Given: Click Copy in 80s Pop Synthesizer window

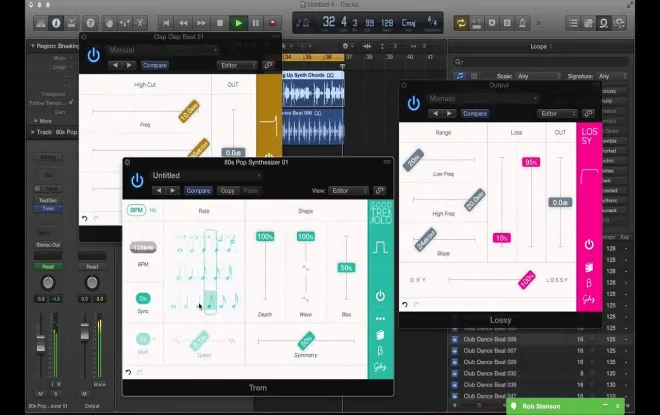Looking at the screenshot, I should (228, 191).
